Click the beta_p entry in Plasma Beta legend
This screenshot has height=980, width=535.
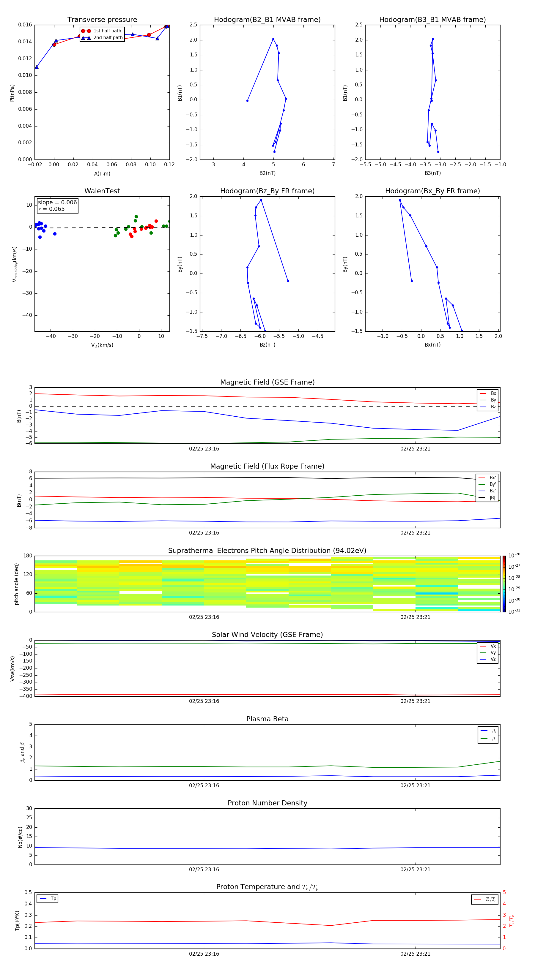(x=488, y=731)
